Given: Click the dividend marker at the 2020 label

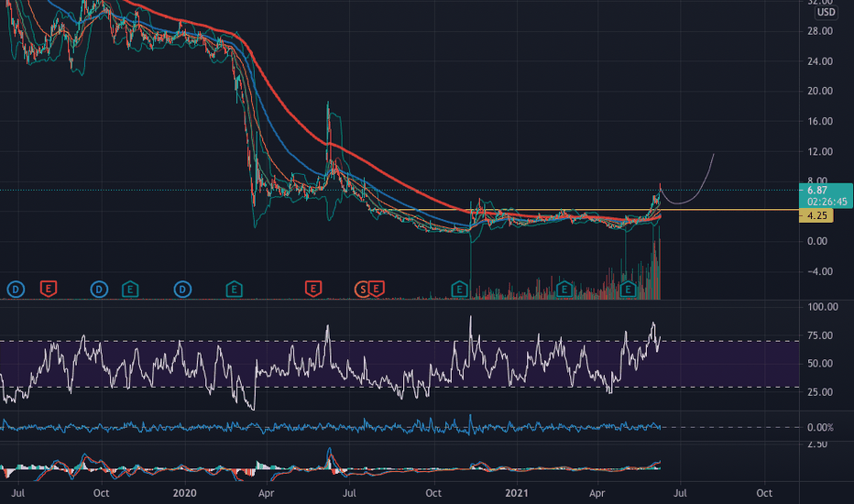Looking at the screenshot, I should click(x=182, y=290).
